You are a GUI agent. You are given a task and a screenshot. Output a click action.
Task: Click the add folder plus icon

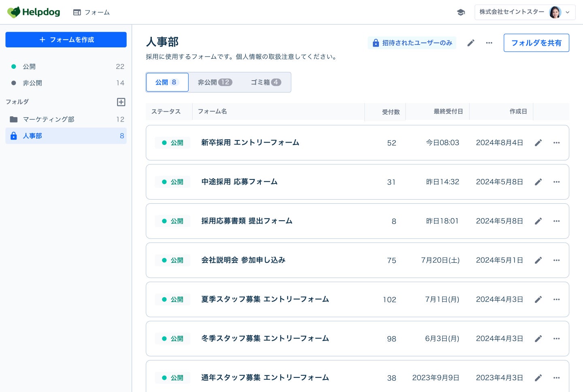pos(121,102)
